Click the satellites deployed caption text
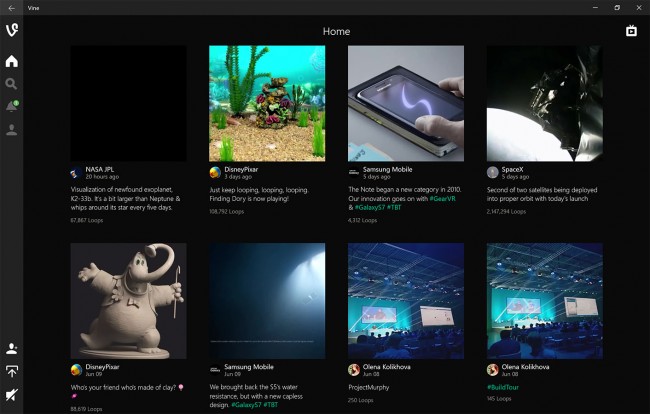650x414 pixels. [x=542, y=194]
